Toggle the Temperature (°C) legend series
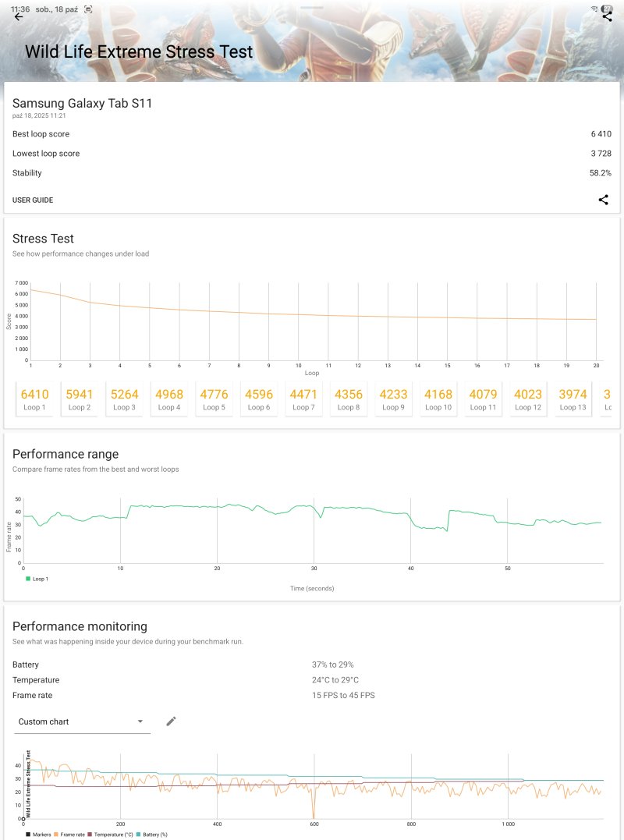624x840 pixels. click(x=112, y=835)
